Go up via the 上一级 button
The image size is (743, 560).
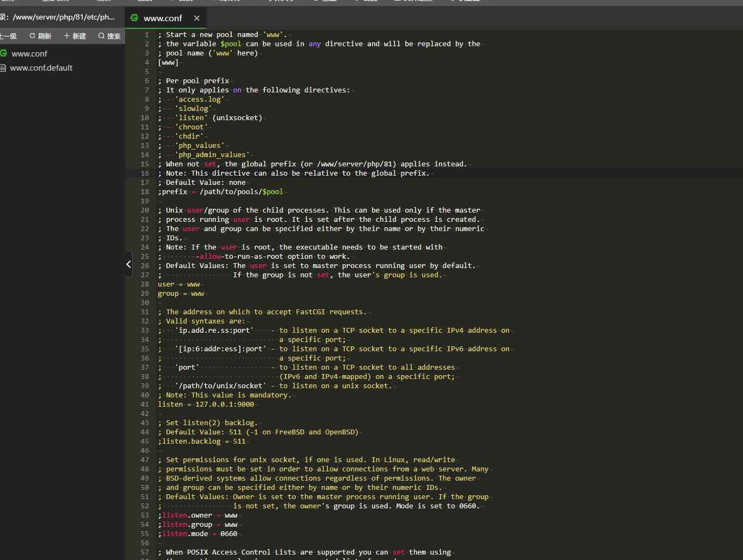click(8, 36)
